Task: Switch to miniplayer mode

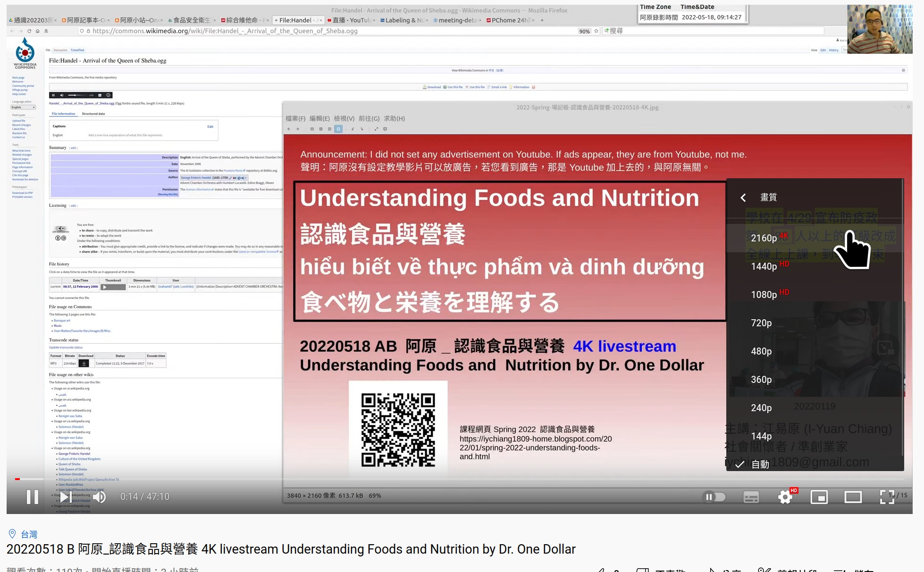Action: click(x=819, y=497)
